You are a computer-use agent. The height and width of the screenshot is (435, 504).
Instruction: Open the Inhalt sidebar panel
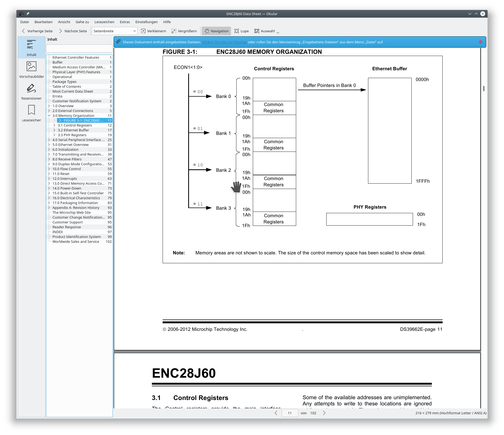31,48
